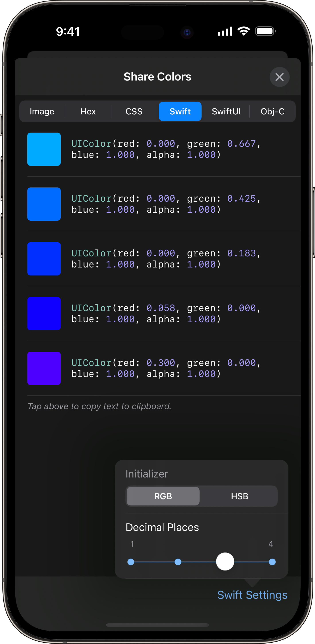Copy UIColor code with red 0.300
Viewport: 315px width, 644px height.
coord(166,368)
